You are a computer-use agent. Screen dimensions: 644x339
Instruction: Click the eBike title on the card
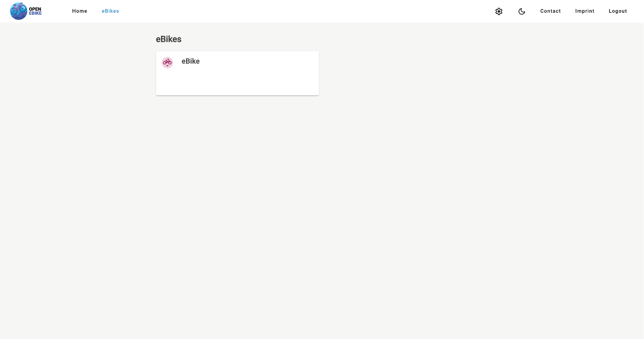(191, 61)
